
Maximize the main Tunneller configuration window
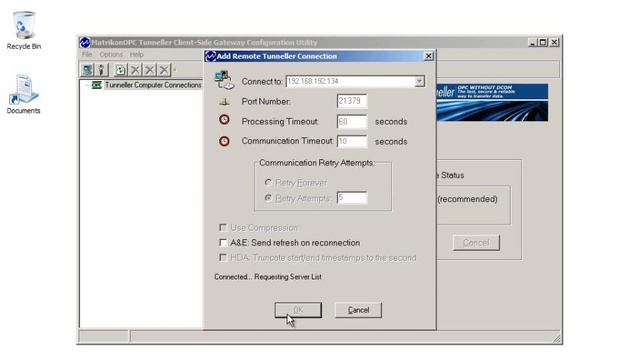[x=542, y=42]
